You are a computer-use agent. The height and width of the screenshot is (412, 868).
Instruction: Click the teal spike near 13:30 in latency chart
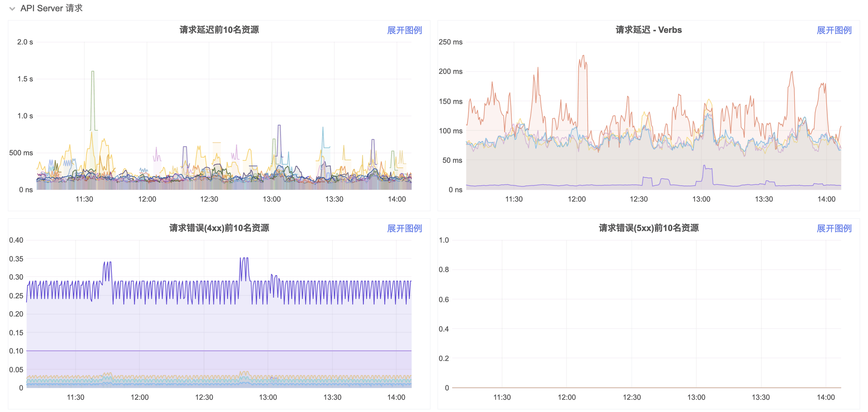(323, 129)
